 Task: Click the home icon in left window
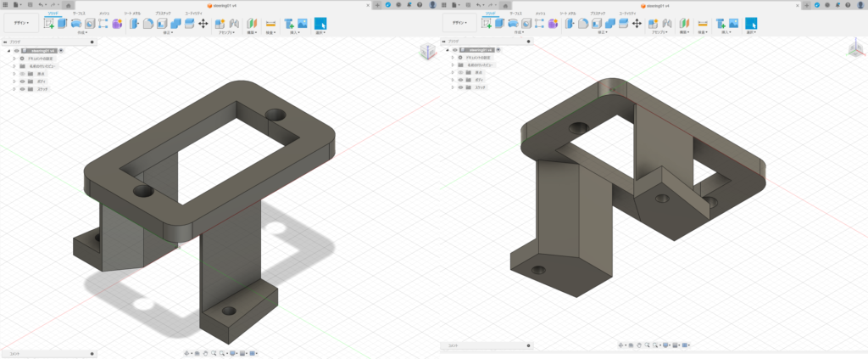(x=68, y=5)
